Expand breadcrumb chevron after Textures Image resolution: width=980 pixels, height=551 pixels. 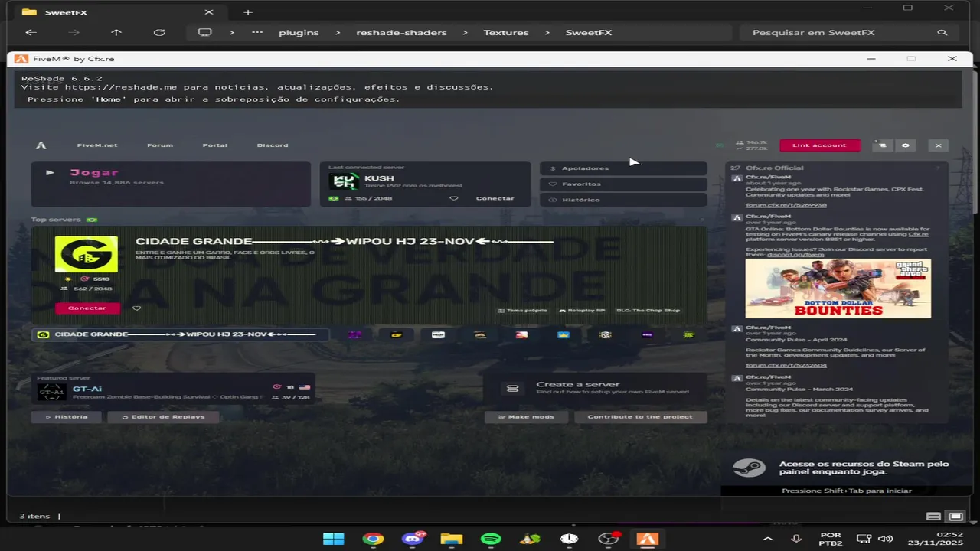click(547, 32)
